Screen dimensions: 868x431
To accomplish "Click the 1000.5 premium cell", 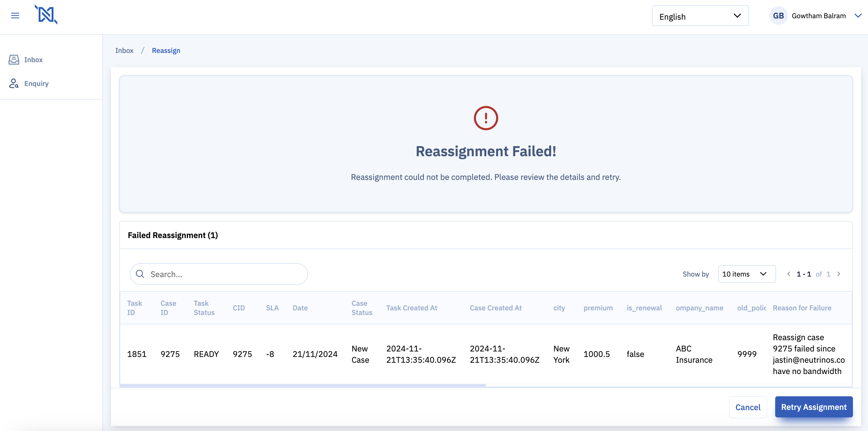I will (x=596, y=354).
